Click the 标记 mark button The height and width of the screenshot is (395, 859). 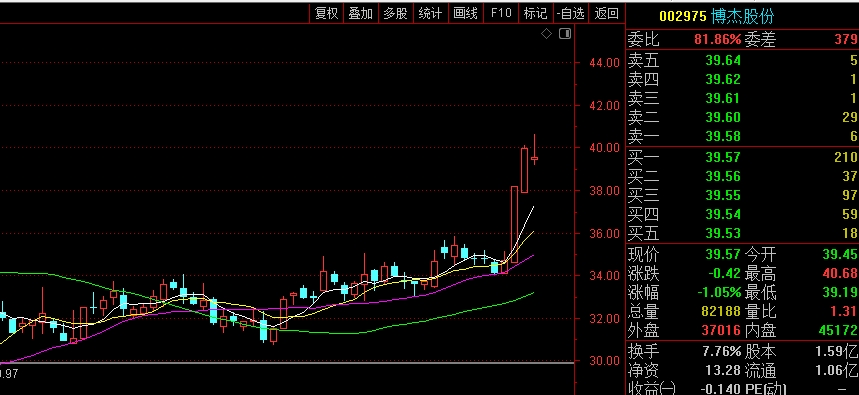coord(535,13)
